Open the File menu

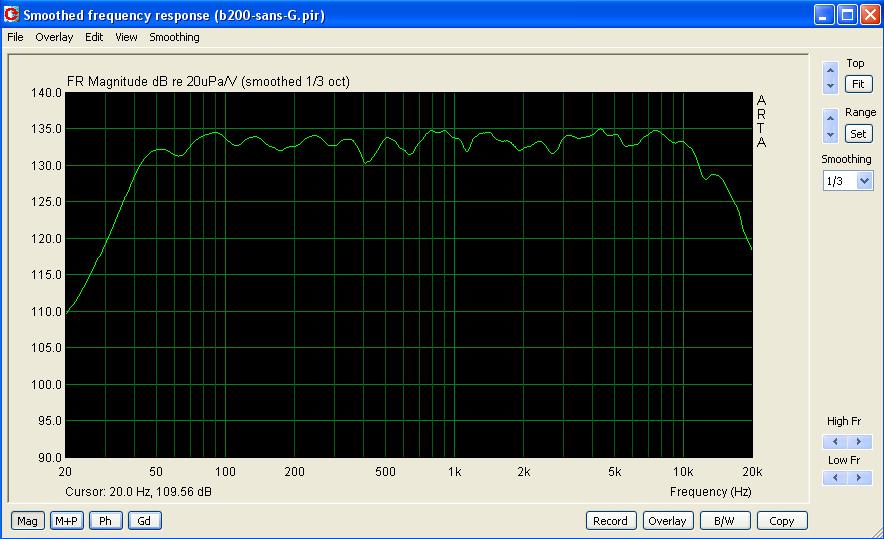(x=15, y=37)
